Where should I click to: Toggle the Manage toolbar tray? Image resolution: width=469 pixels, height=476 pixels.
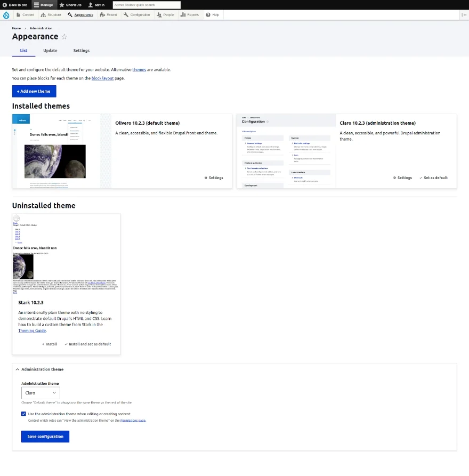point(43,5)
